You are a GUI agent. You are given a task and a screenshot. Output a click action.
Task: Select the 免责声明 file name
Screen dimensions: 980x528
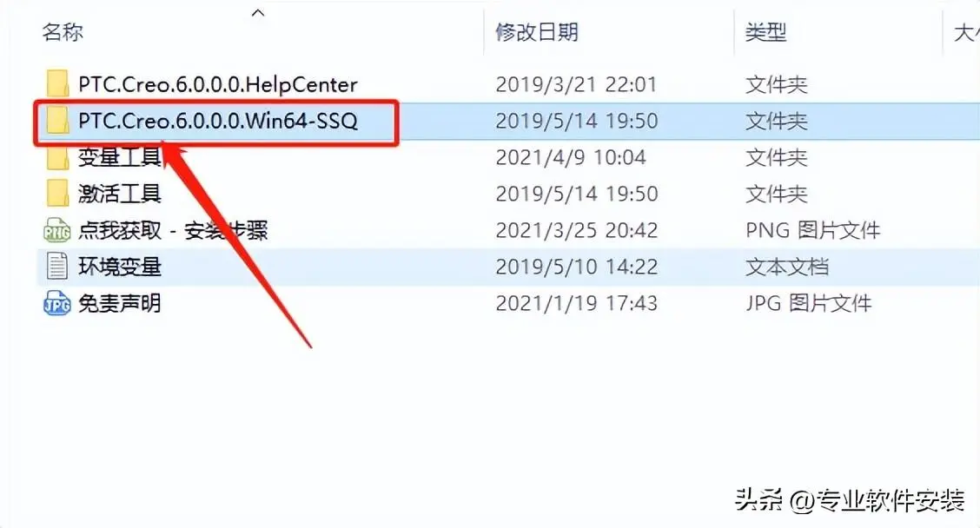click(x=120, y=303)
